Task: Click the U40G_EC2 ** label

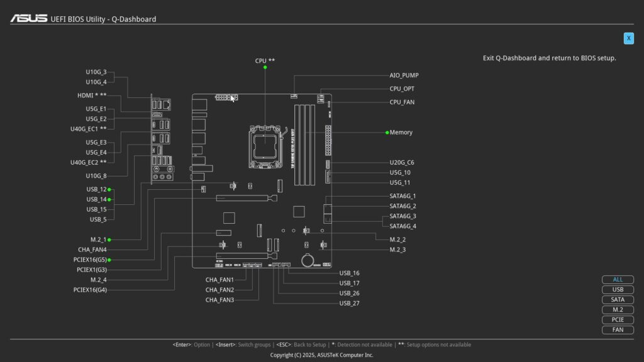Action: coord(88,163)
